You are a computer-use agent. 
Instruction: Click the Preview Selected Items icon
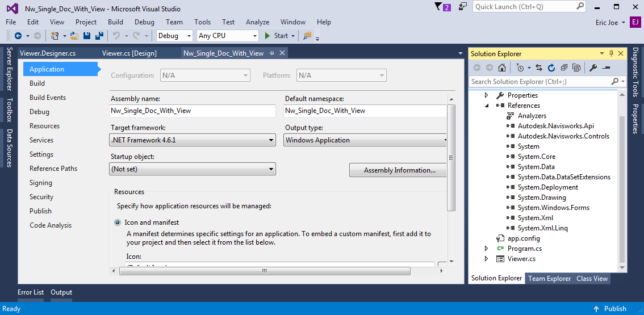[607, 68]
